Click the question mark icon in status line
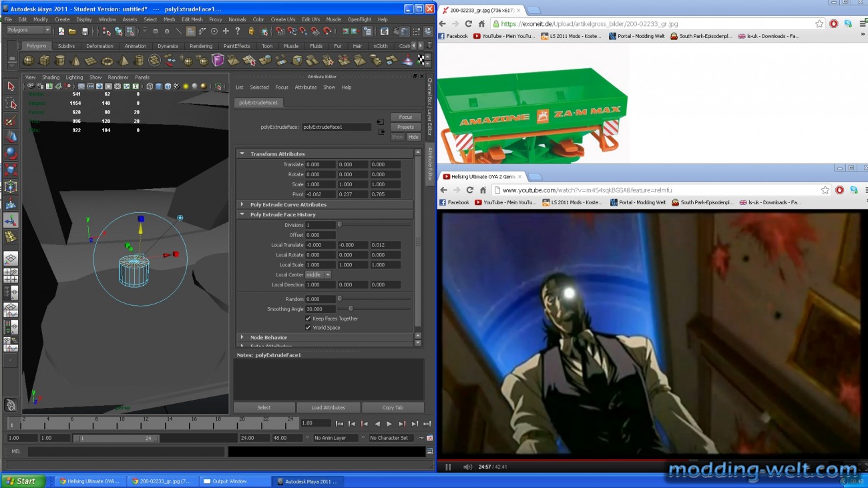The image size is (868, 488). (x=237, y=31)
